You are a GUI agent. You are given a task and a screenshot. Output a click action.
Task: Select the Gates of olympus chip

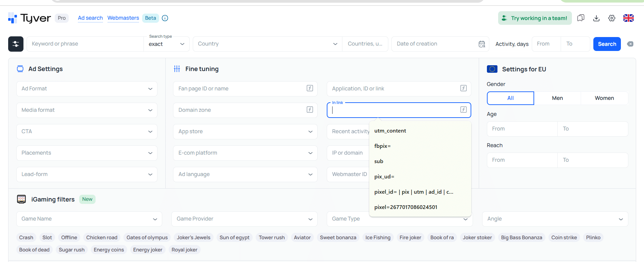tap(147, 238)
